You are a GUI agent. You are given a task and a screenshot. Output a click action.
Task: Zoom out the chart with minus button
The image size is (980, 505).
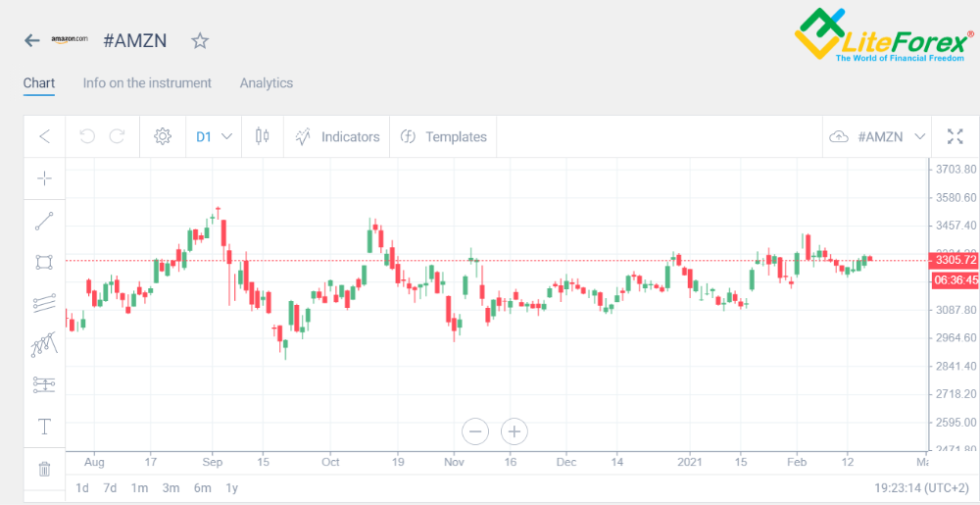click(475, 431)
